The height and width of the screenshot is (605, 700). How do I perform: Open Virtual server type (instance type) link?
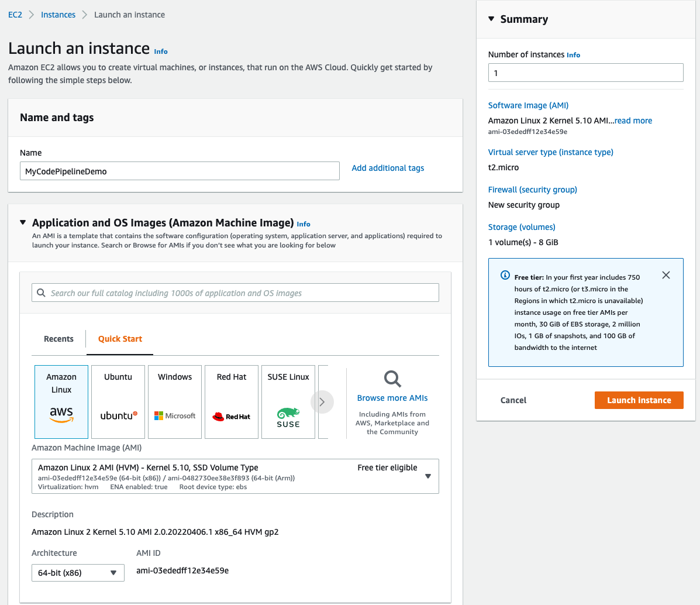550,152
